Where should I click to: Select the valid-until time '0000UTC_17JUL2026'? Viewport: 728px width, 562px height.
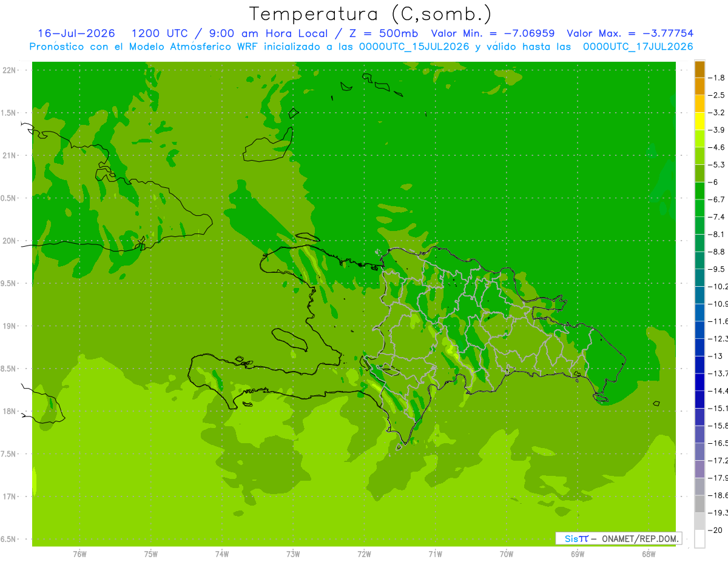click(x=638, y=47)
